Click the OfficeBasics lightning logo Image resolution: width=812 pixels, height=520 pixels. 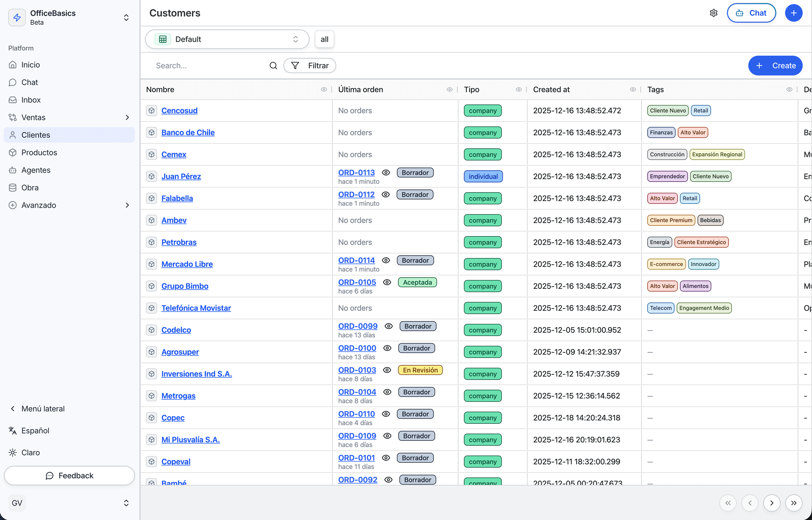(17, 18)
